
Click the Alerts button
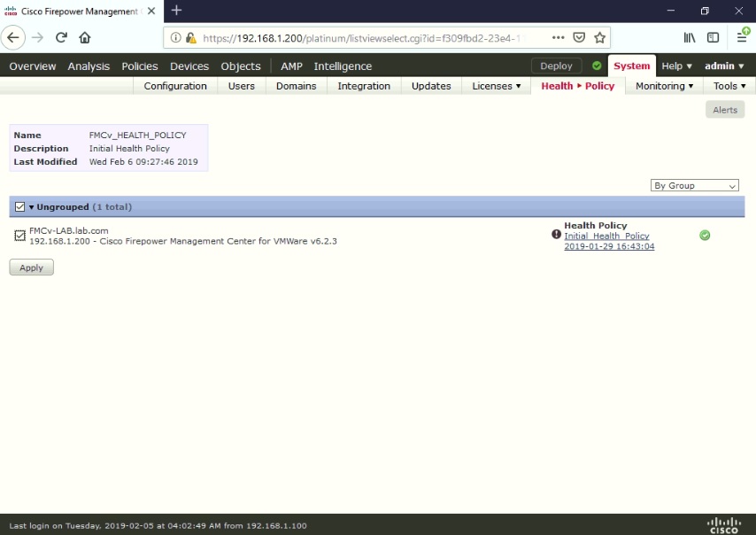pos(725,110)
